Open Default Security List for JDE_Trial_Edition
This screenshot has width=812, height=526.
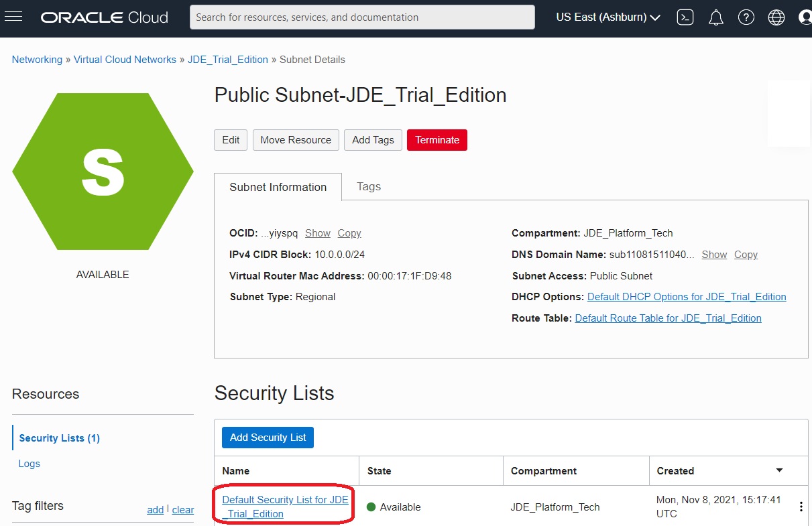[x=284, y=506]
